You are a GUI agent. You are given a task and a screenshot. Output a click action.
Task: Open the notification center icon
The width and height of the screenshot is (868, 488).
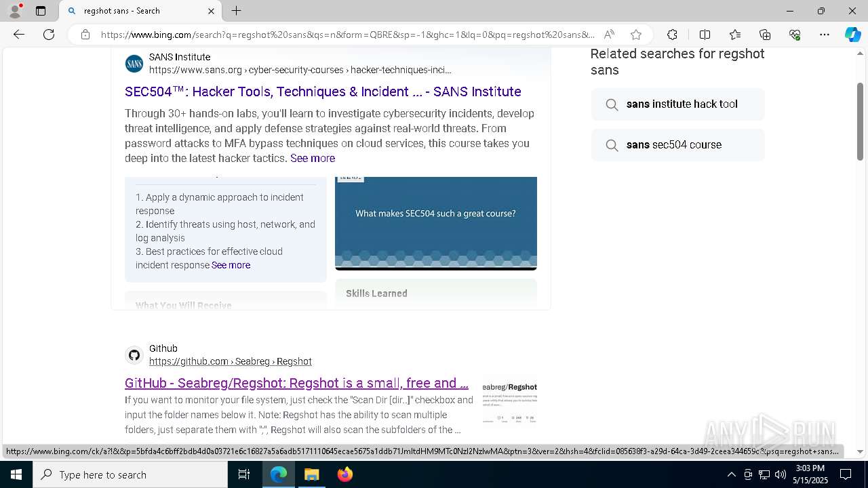846,474
